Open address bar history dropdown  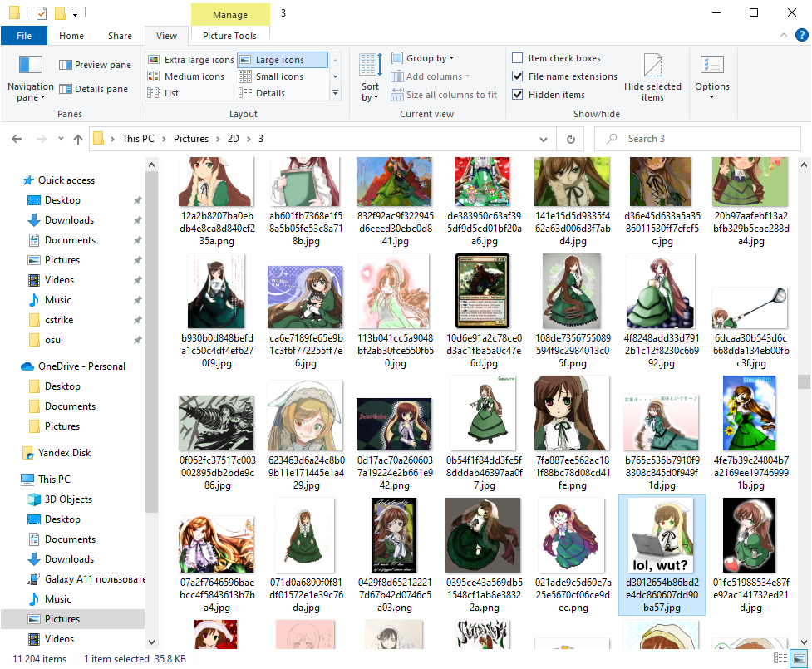544,139
